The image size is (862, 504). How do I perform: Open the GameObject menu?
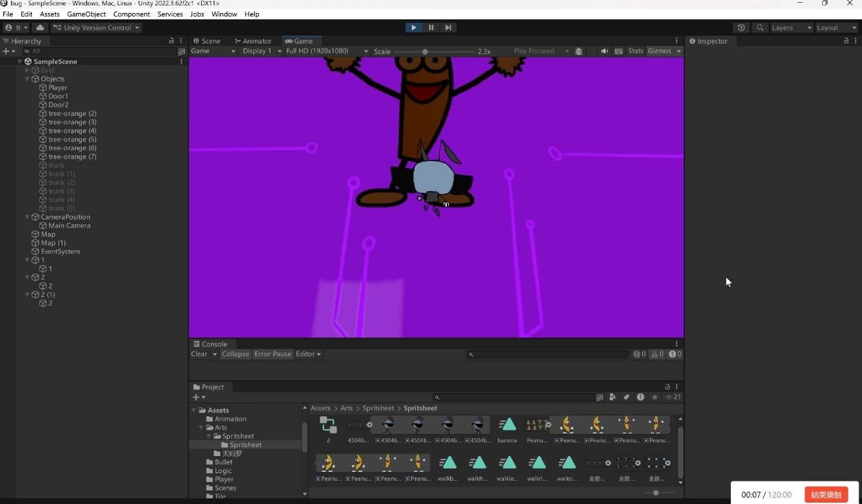pyautogui.click(x=86, y=14)
